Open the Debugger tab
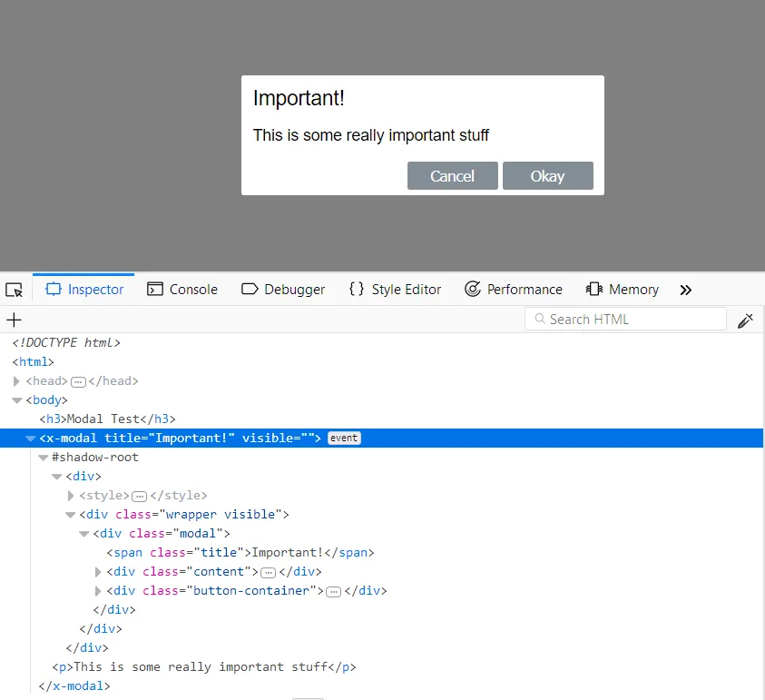 [x=283, y=290]
